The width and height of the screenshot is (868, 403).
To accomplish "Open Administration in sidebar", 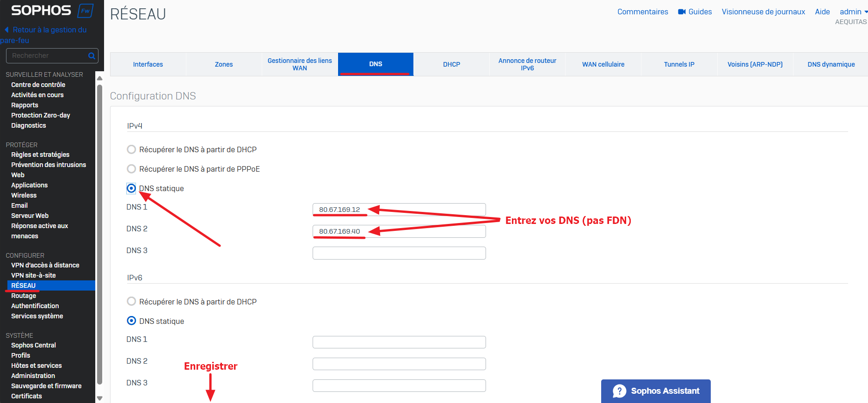I will (33, 376).
